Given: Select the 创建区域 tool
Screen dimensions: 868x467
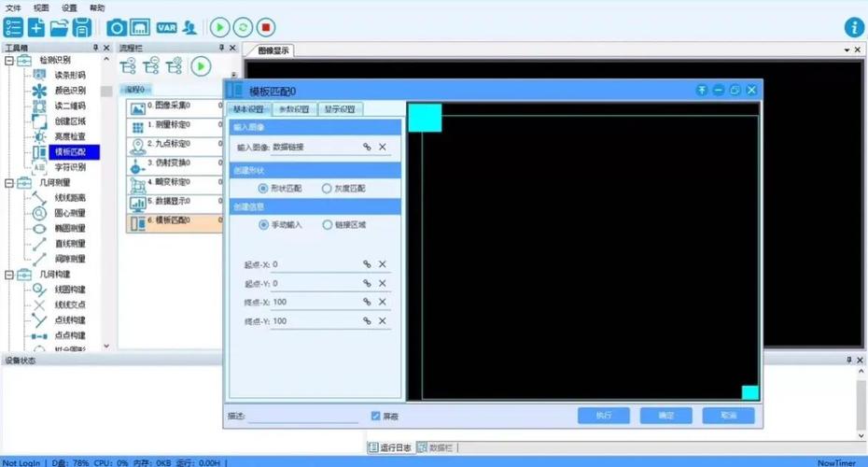Looking at the screenshot, I should pos(70,121).
